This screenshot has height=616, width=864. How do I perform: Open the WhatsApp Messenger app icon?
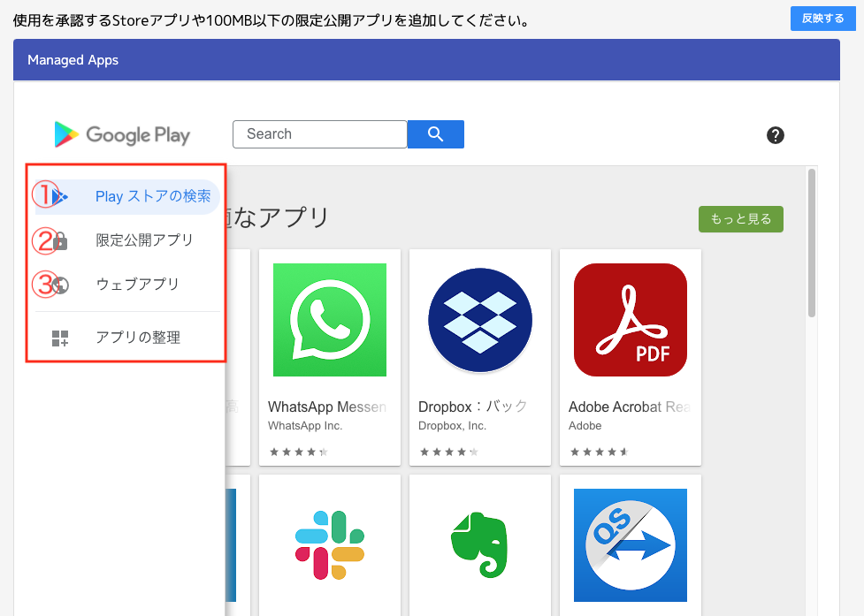[x=330, y=320]
